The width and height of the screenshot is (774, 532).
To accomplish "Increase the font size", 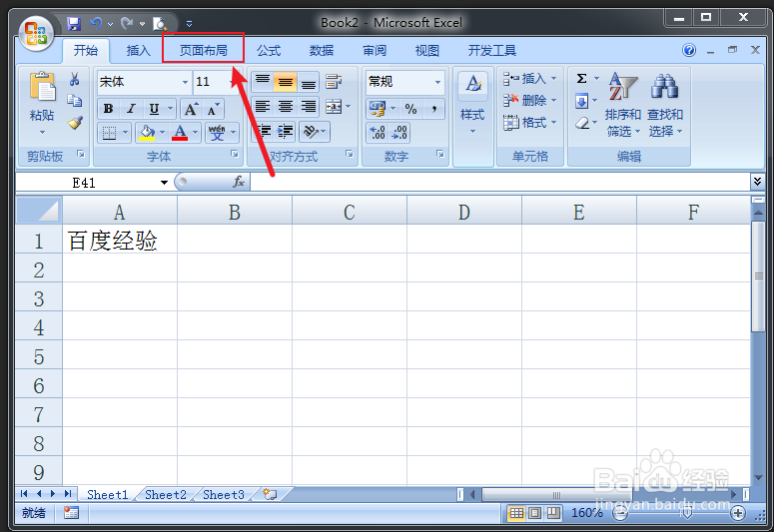I will tap(191, 109).
